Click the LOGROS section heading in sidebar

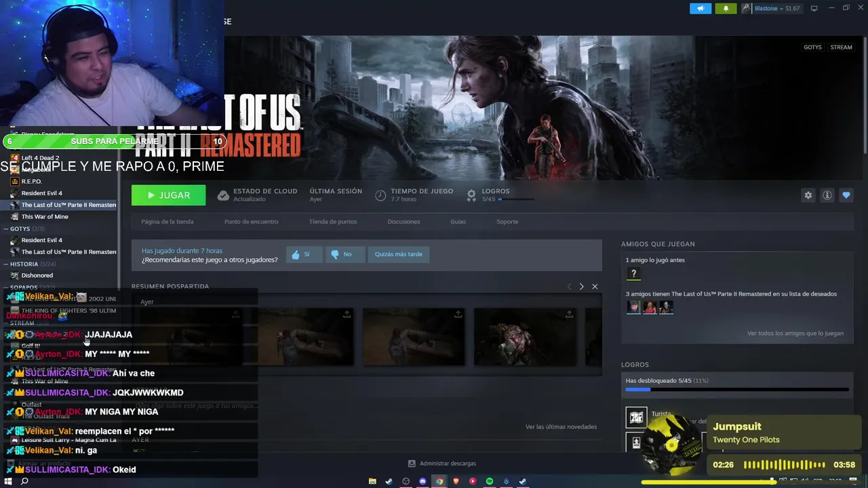(x=635, y=365)
